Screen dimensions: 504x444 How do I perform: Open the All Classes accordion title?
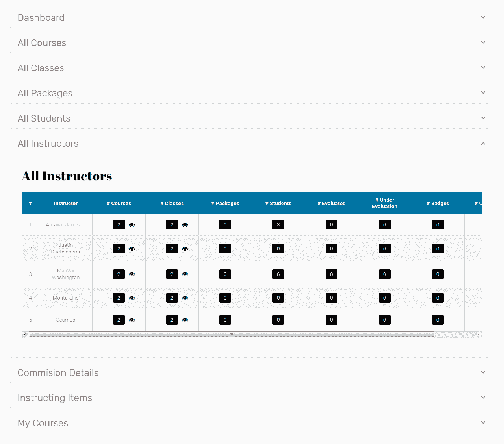click(41, 68)
